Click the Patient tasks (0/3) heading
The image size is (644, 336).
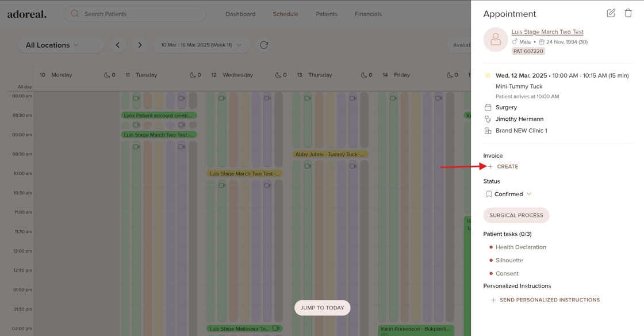coord(507,234)
